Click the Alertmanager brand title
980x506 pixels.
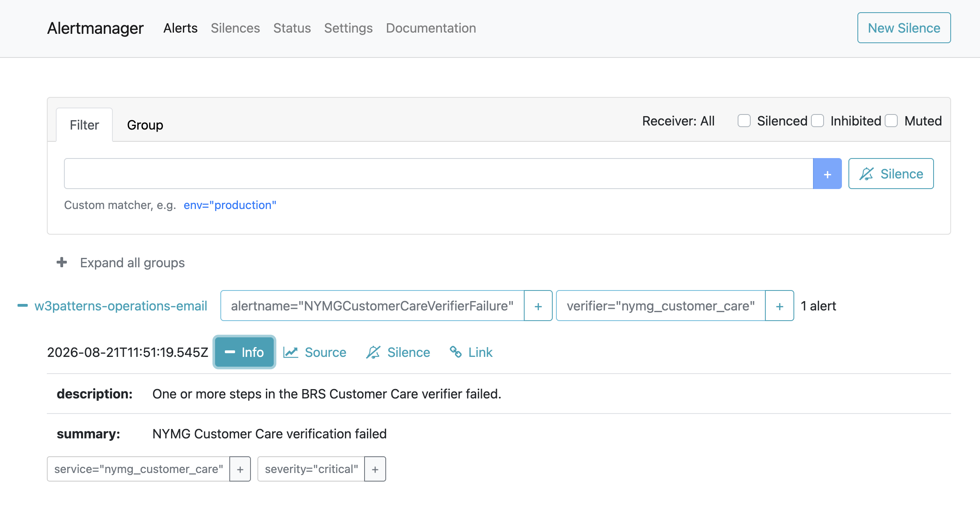tap(95, 28)
